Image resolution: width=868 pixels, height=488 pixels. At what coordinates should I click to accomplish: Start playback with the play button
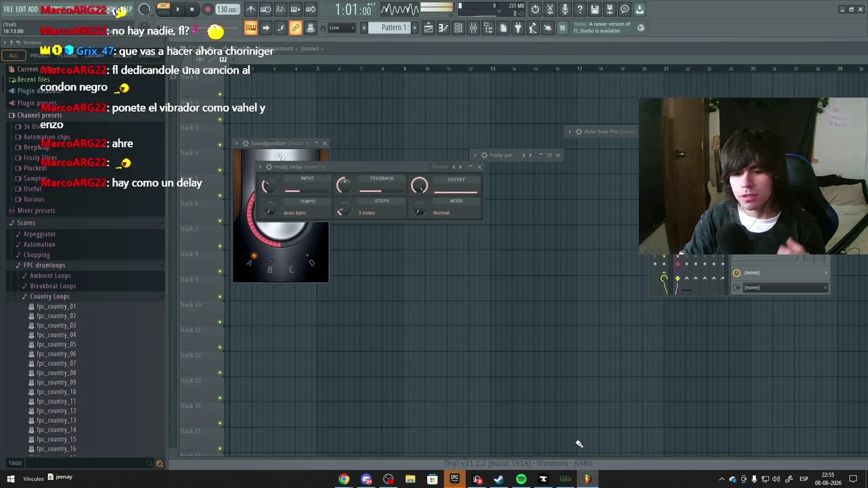(x=178, y=9)
